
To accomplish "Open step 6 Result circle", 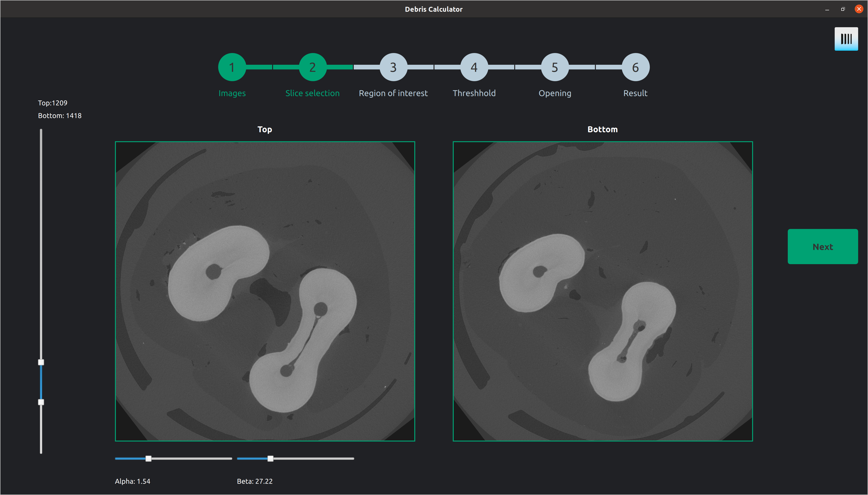I will [x=635, y=67].
